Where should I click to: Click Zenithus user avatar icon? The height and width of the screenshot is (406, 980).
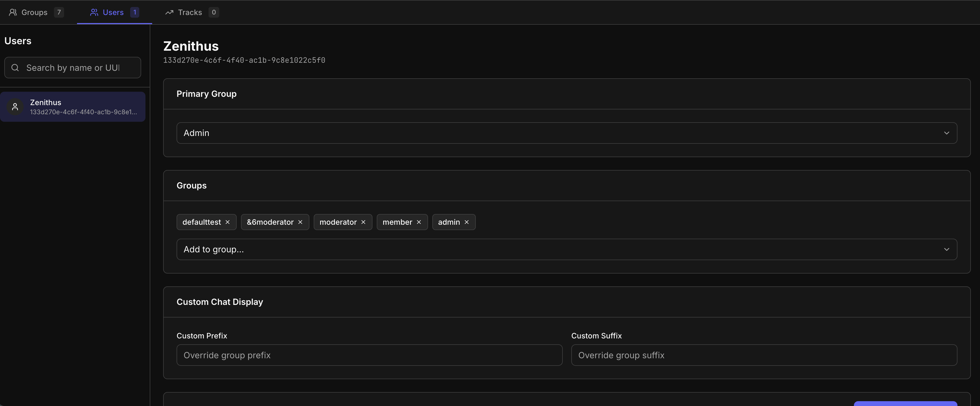coord(15,107)
